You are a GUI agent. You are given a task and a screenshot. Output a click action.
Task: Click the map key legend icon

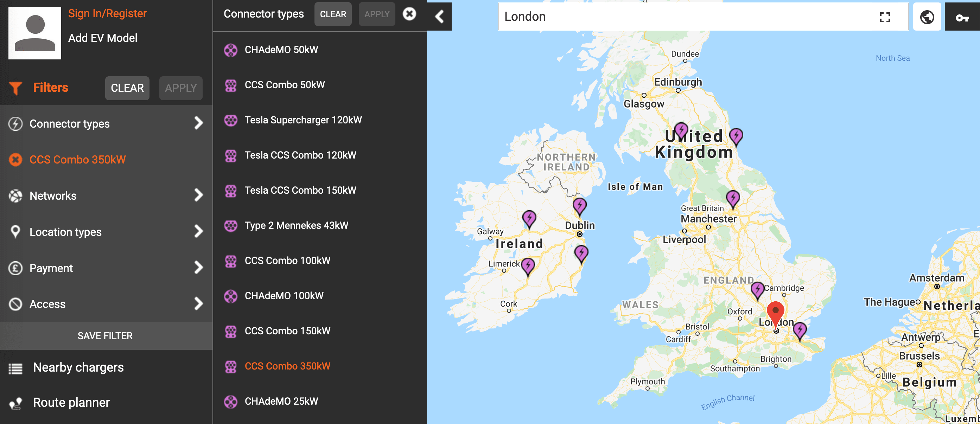coord(962,17)
